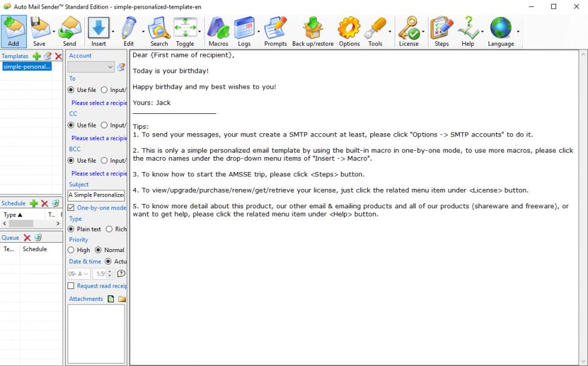Select High priority radio button
The width and height of the screenshot is (588, 366).
(x=71, y=250)
